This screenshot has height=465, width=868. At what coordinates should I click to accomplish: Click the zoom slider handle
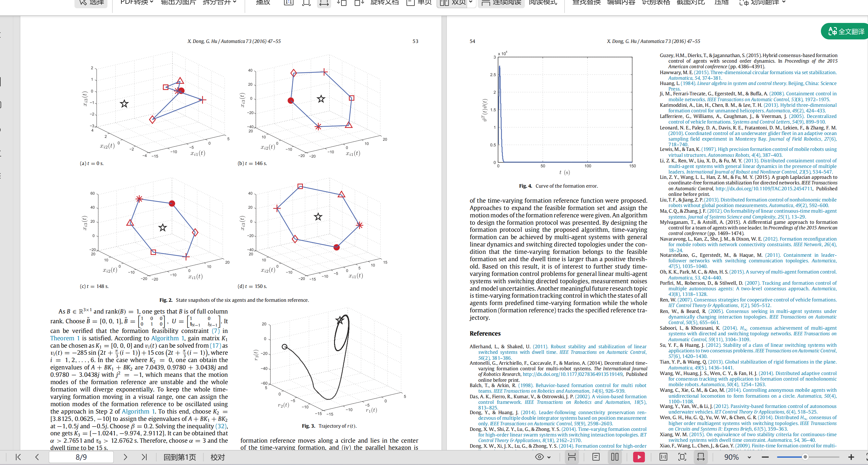(805, 457)
